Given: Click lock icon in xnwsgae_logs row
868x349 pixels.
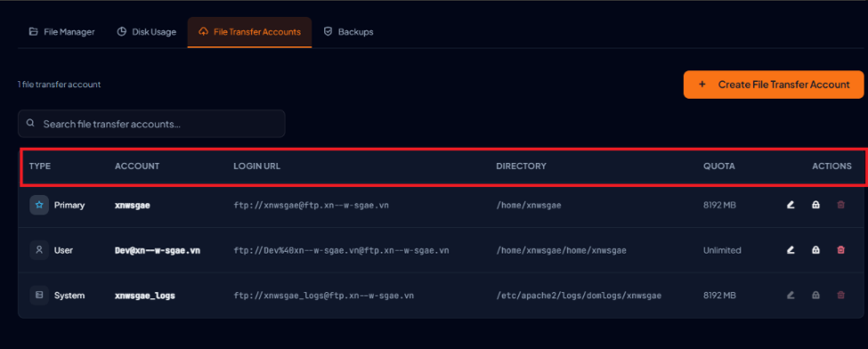Looking at the screenshot, I should pos(815,296).
